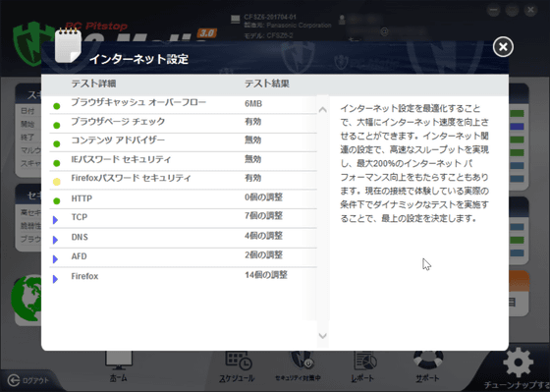
Task: Open ホーム in the main window
Action: [x=119, y=366]
